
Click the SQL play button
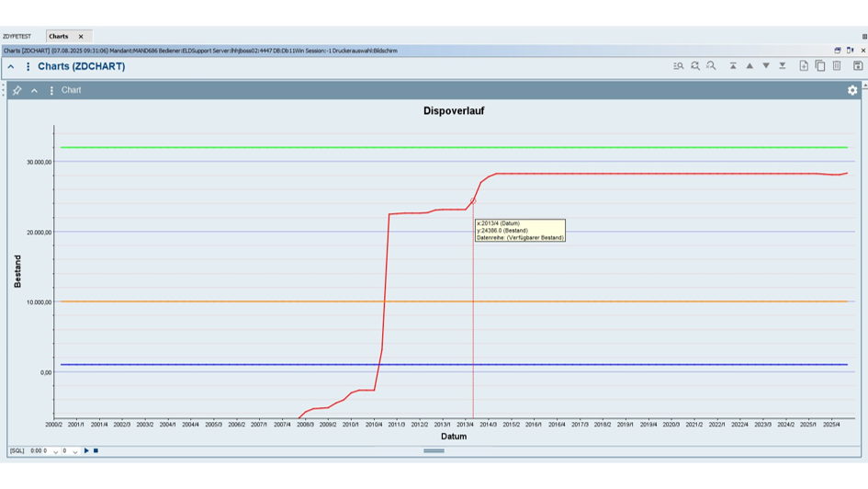86,451
